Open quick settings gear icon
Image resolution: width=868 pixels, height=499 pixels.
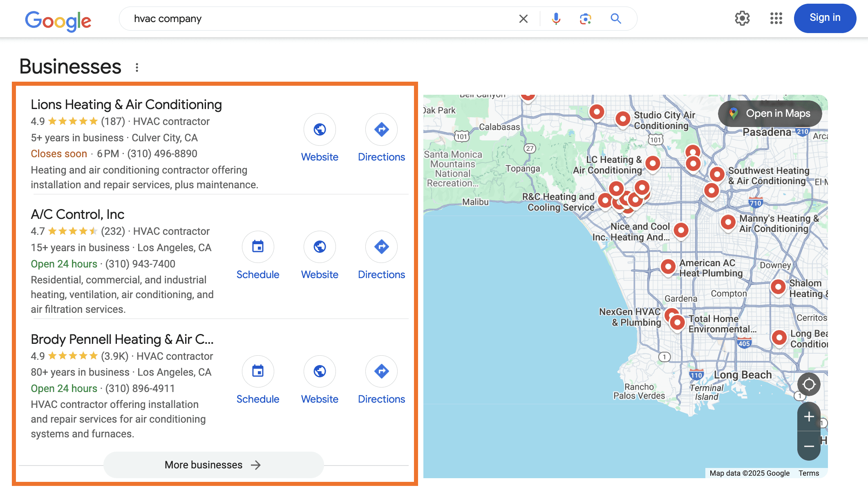click(x=742, y=18)
